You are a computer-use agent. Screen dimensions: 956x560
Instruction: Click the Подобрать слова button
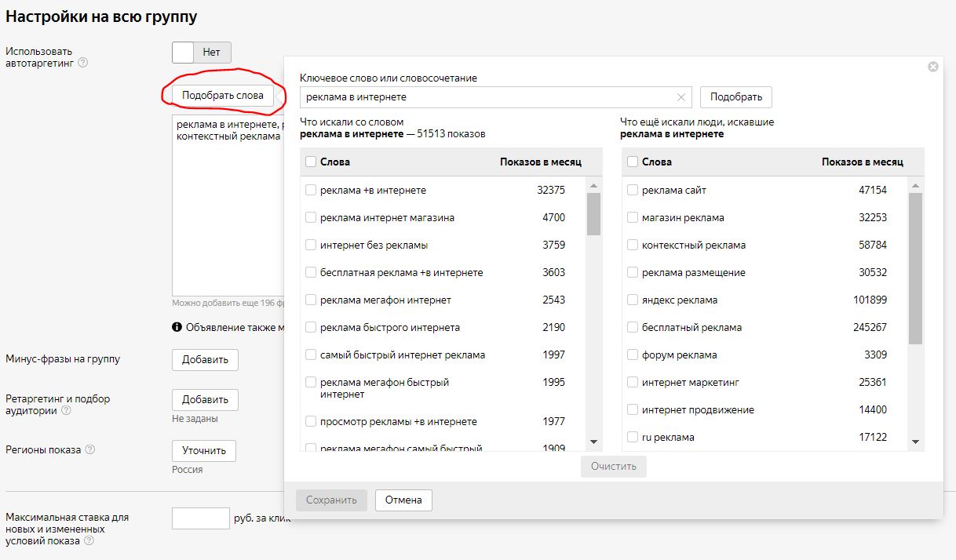[223, 96]
